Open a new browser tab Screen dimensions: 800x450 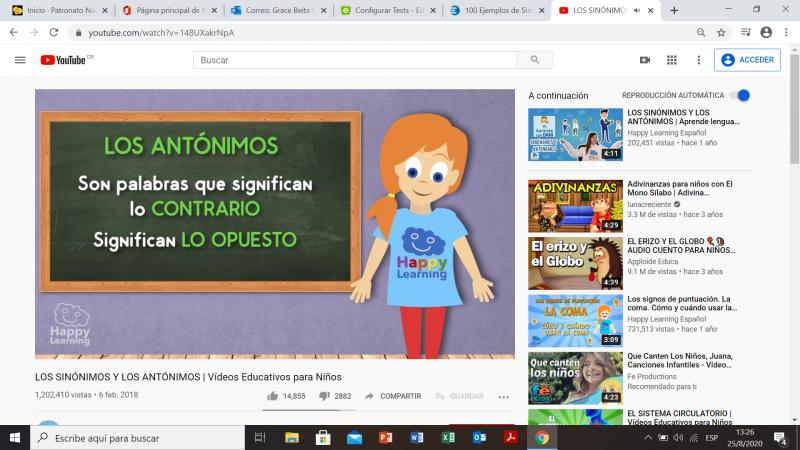(x=674, y=10)
